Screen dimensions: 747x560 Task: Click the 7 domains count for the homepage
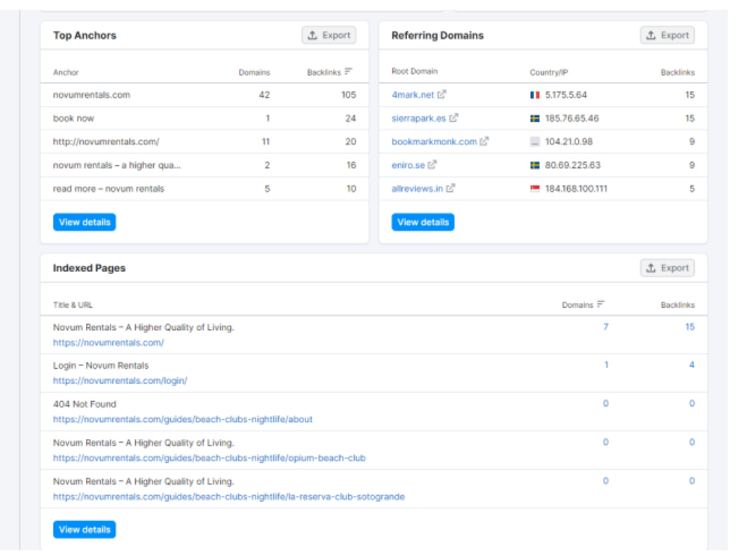(606, 327)
